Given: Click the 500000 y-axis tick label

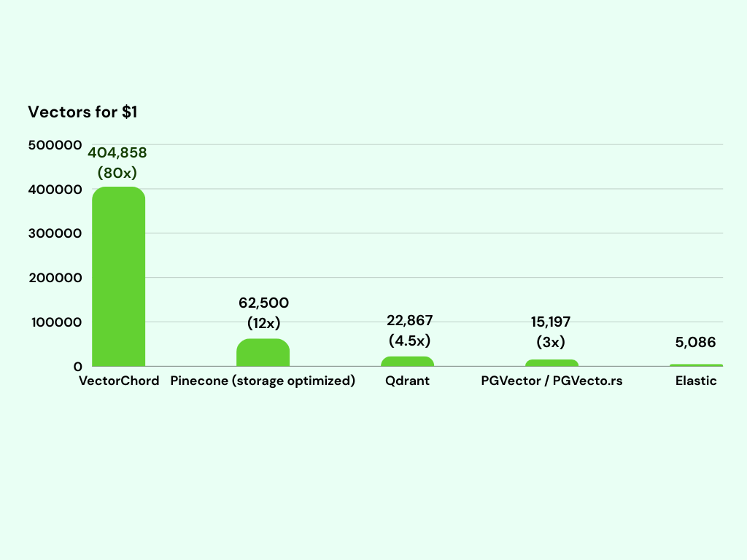Looking at the screenshot, I should [x=54, y=145].
